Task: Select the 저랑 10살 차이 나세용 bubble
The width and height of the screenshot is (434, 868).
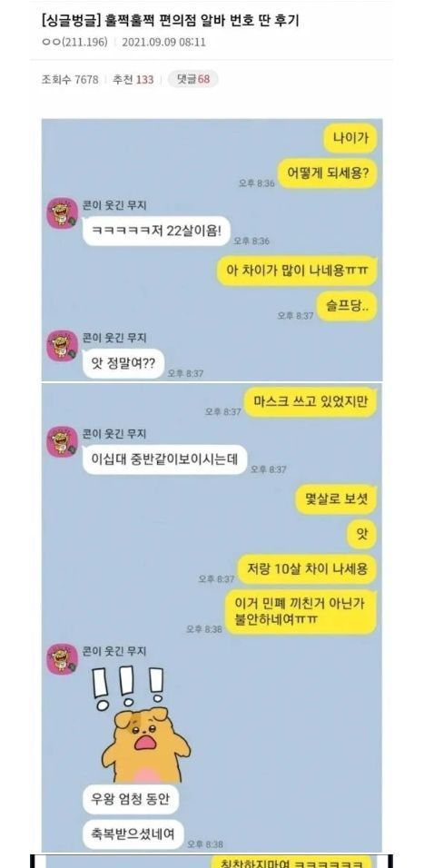Action: (x=308, y=569)
